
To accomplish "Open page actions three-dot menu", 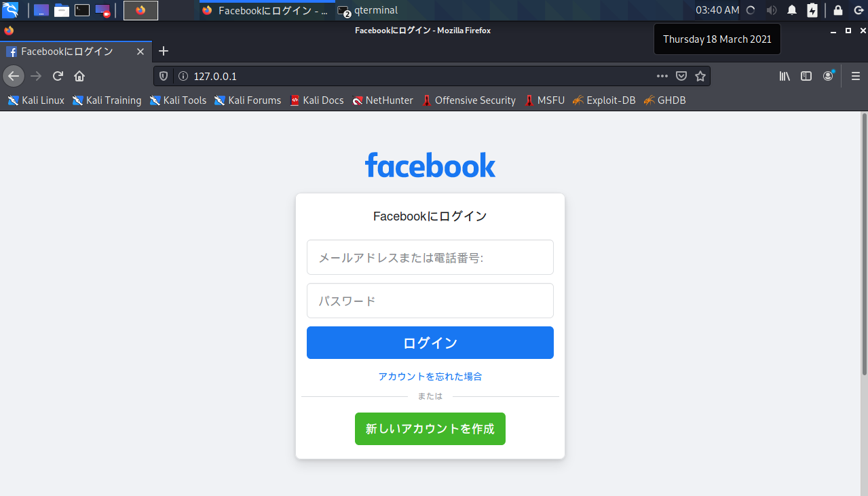I will click(x=662, y=76).
